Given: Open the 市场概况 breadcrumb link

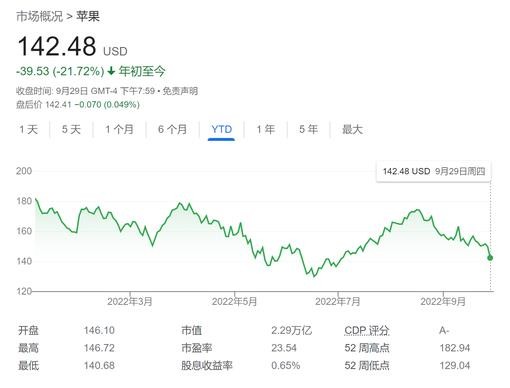Looking at the screenshot, I should click(x=39, y=16).
